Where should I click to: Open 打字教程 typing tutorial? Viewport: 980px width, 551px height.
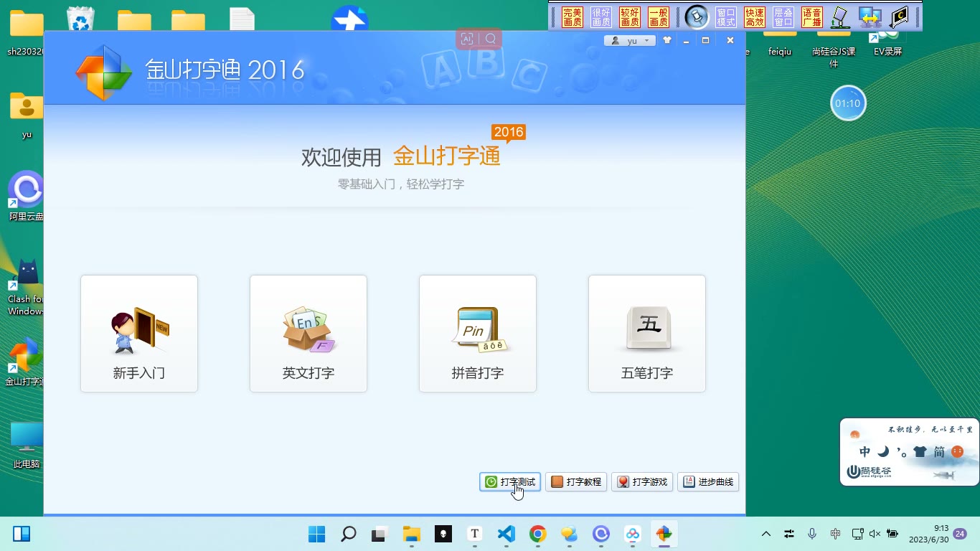pyautogui.click(x=576, y=482)
